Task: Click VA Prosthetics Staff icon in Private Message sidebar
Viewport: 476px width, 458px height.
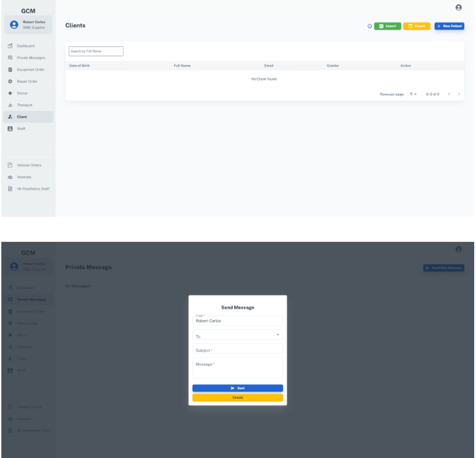Action: click(10, 431)
